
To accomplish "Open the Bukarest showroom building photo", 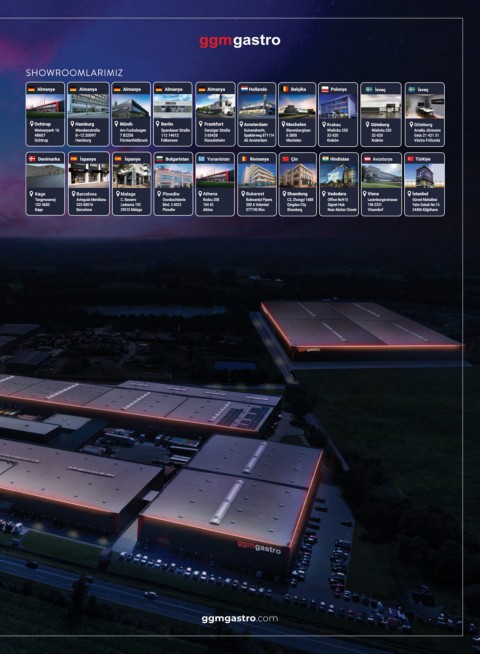I will (257, 176).
